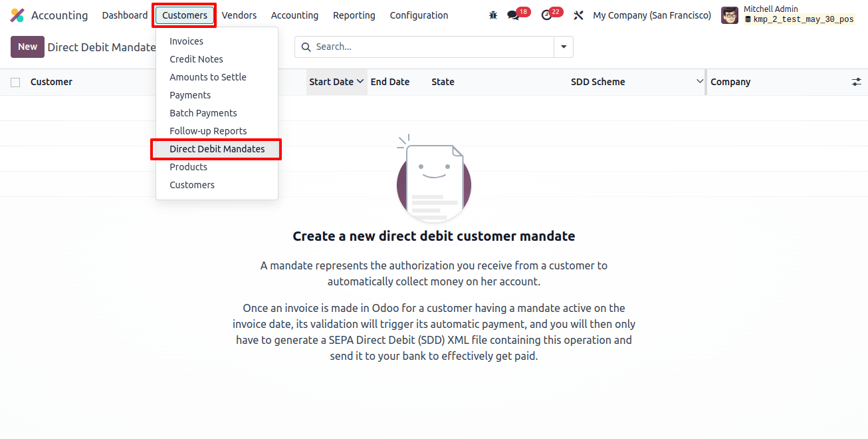Viewport: 868px width, 439px height.
Task: Click the Direct Debit Mandates breadcrumb title
Action: (x=102, y=47)
